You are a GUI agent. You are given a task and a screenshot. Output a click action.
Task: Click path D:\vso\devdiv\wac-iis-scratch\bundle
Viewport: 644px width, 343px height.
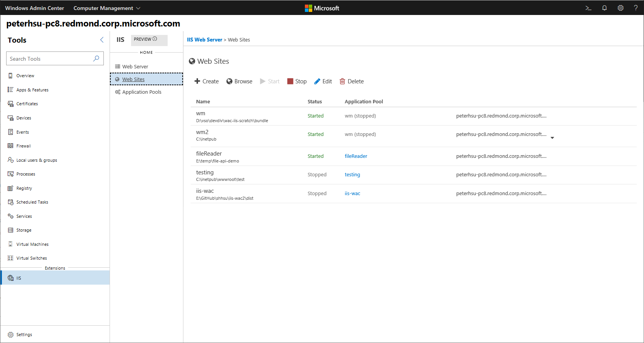click(232, 121)
